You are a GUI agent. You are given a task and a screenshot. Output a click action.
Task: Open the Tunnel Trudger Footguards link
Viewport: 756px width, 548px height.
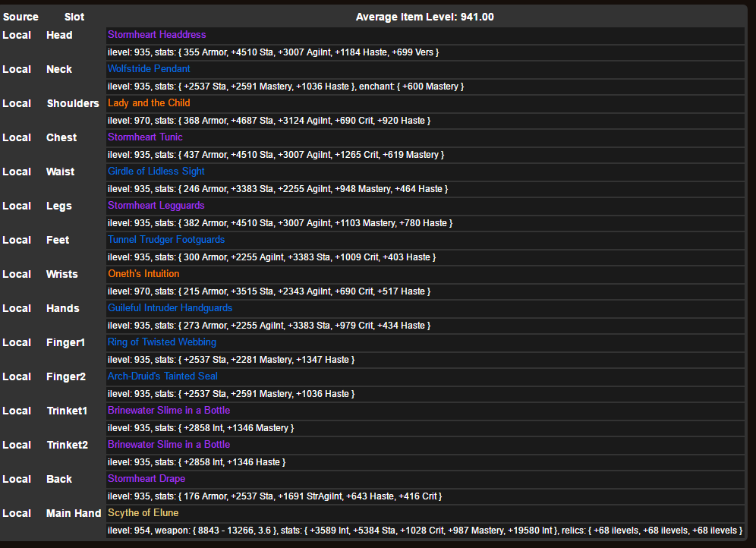click(x=166, y=240)
